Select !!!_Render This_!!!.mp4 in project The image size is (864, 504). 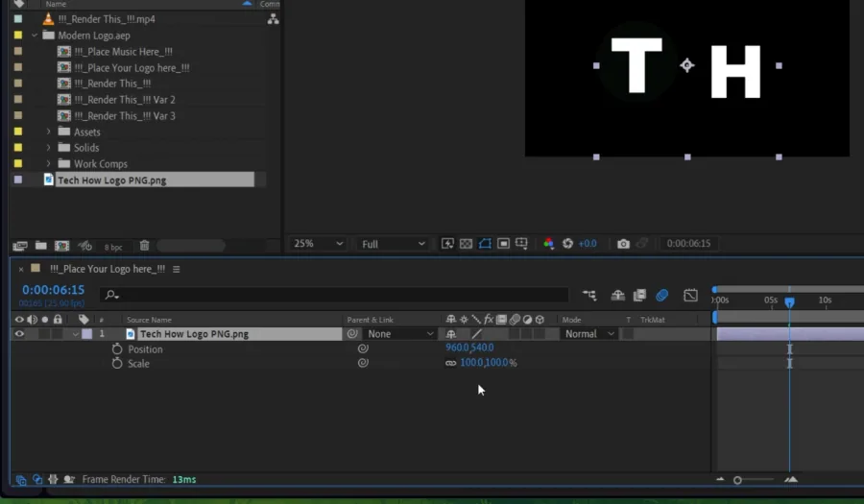click(x=107, y=19)
